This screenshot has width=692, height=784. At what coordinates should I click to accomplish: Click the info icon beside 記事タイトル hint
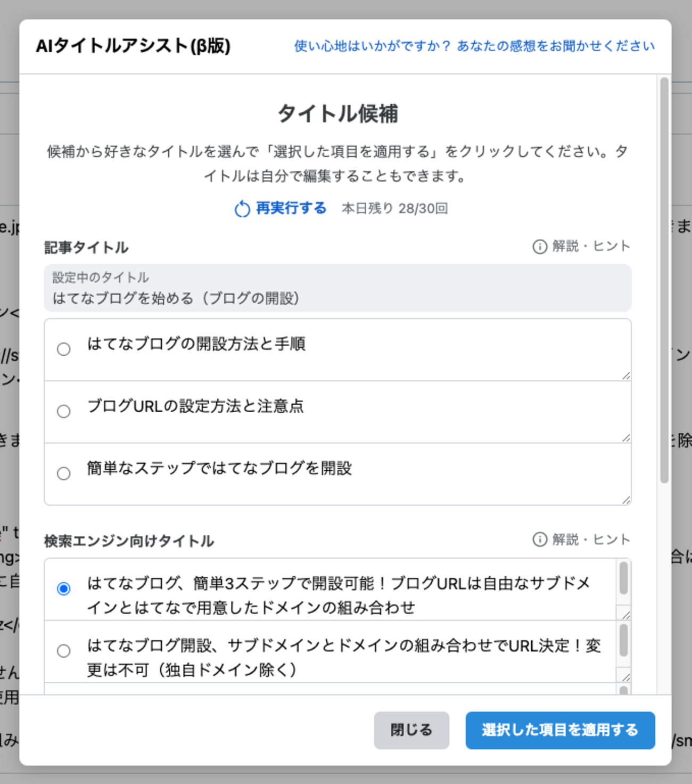540,247
